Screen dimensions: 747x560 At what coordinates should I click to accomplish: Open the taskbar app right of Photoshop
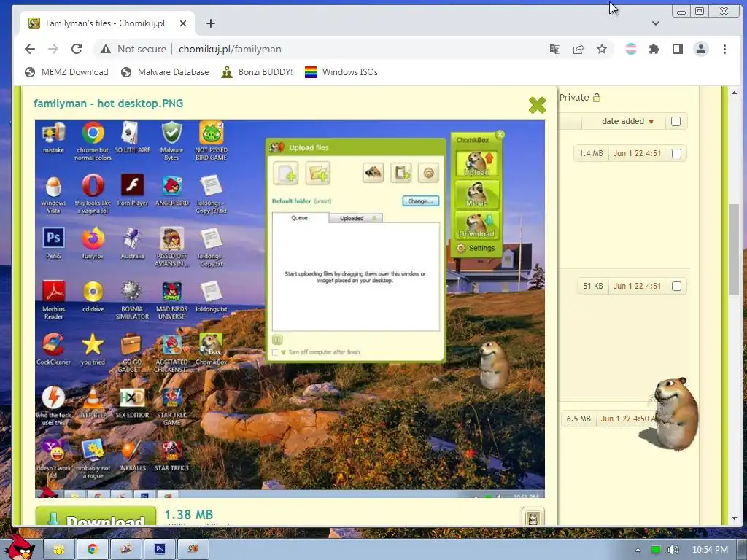193,550
